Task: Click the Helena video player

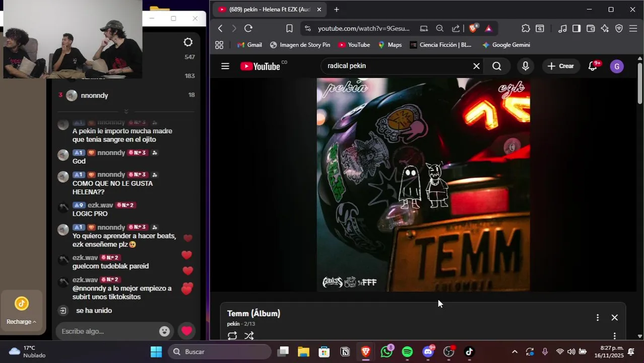Action: (423, 185)
